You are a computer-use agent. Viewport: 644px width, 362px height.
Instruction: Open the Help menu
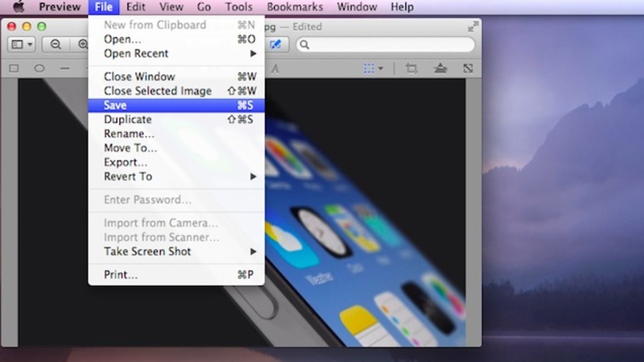point(402,6)
